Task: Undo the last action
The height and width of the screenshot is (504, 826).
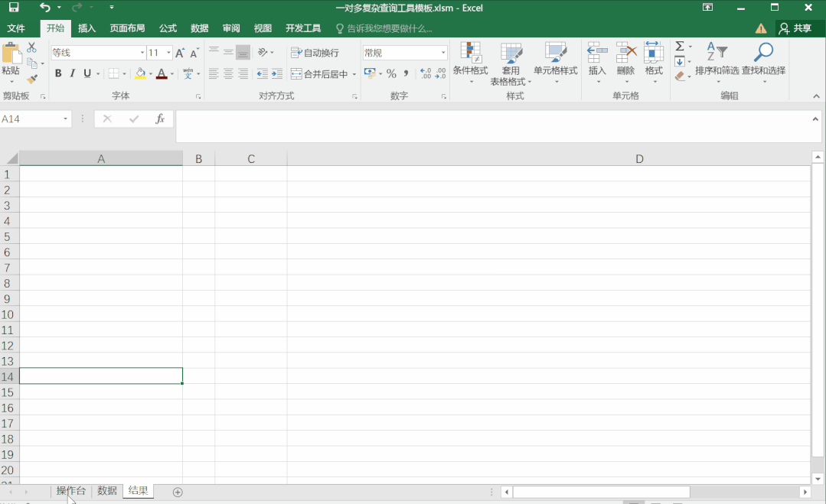Action: pos(45,8)
